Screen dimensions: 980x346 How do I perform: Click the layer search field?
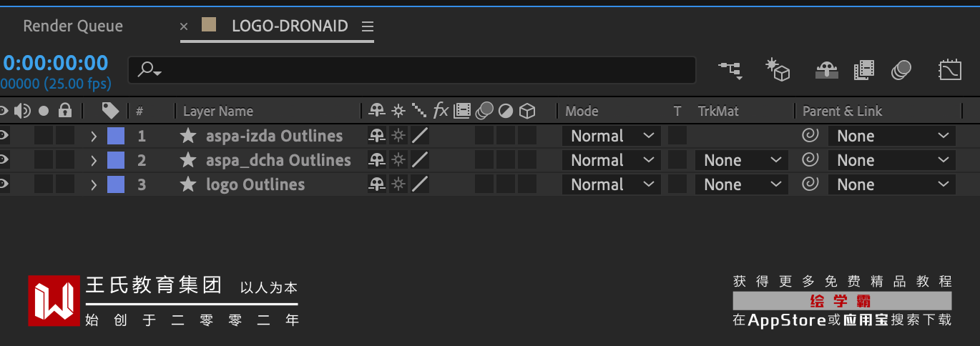[422, 70]
